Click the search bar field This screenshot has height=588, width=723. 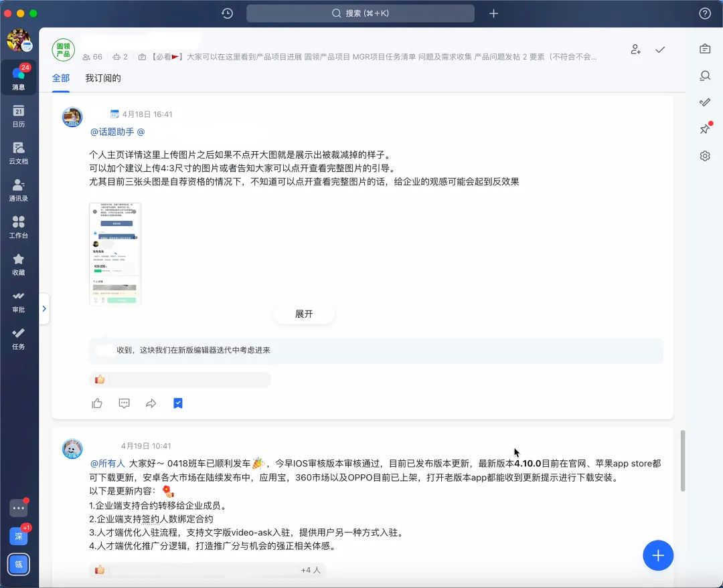360,13
